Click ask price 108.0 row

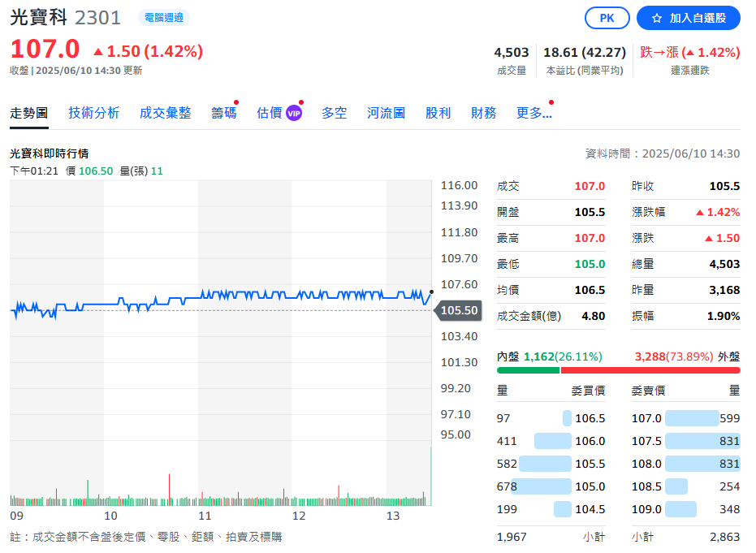tap(685, 464)
